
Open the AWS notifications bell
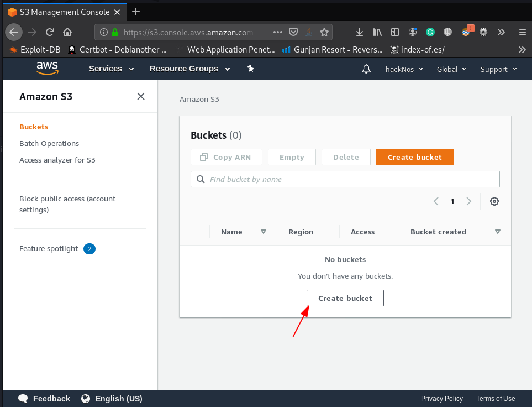click(366, 69)
